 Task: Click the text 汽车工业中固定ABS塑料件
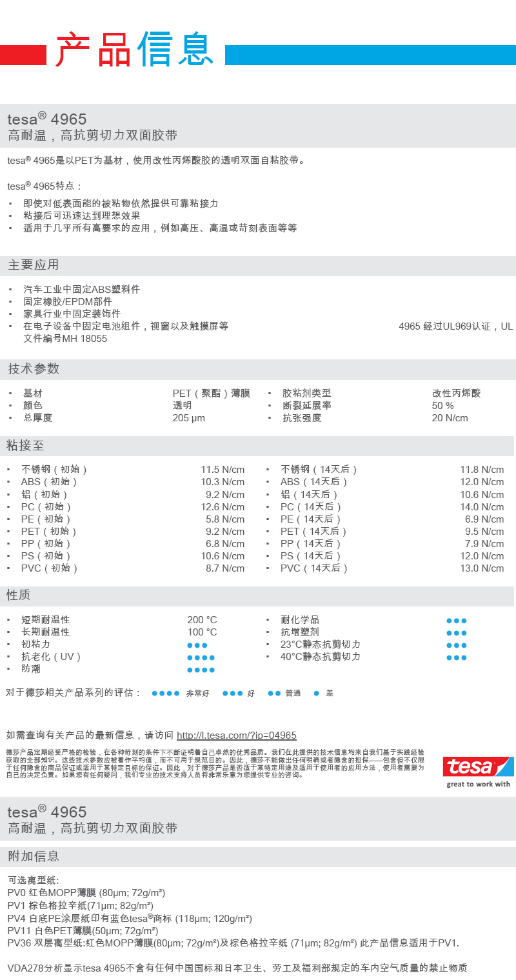point(82,289)
